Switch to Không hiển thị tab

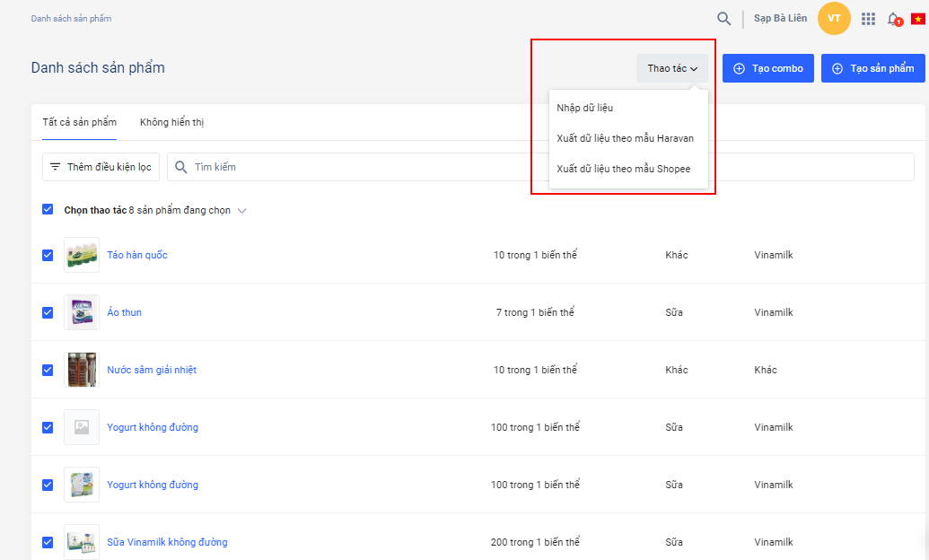point(171,122)
